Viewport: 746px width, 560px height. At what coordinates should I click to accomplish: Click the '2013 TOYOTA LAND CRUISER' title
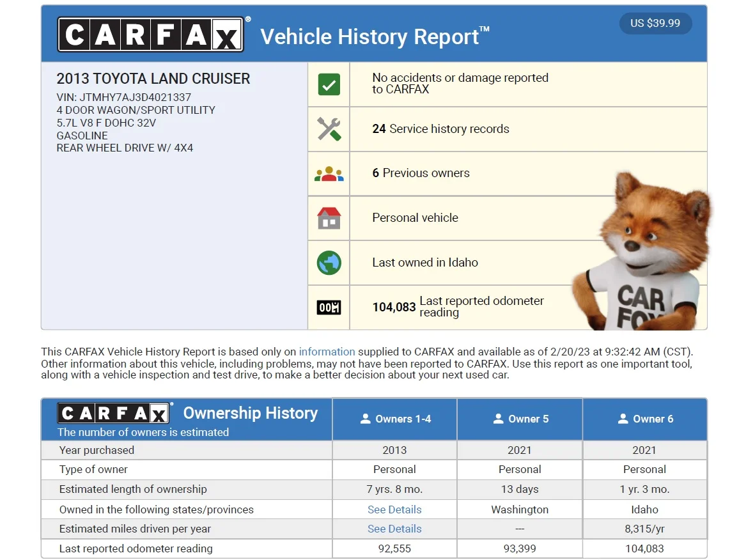(x=153, y=79)
